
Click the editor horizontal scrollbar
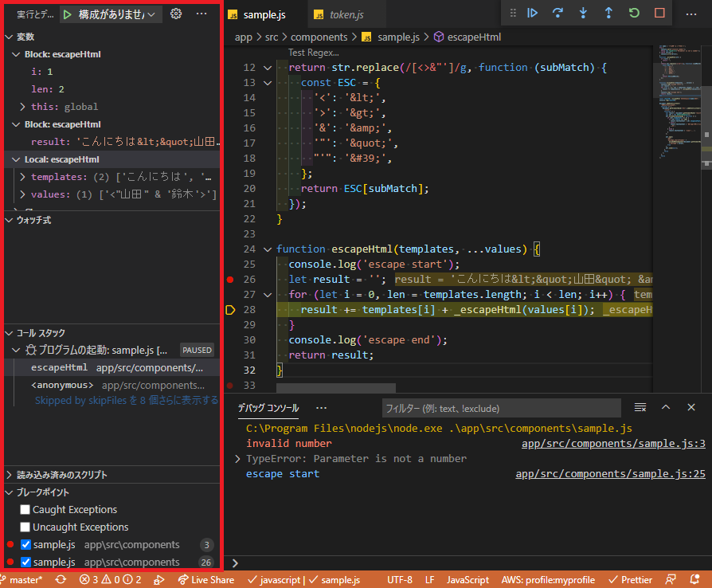pyautogui.click(x=336, y=388)
